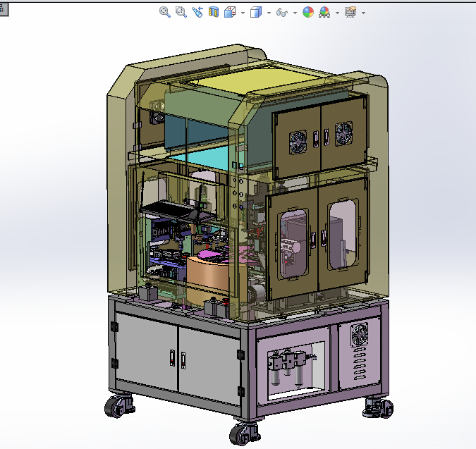Image resolution: width=476 pixels, height=449 pixels.
Task: Return to the Previous View
Action: tap(197, 12)
